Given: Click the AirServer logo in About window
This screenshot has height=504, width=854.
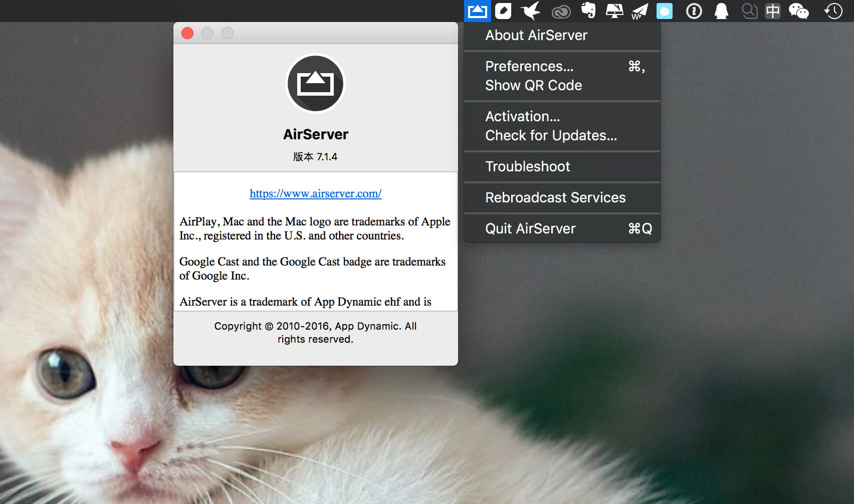Looking at the screenshot, I should [315, 84].
